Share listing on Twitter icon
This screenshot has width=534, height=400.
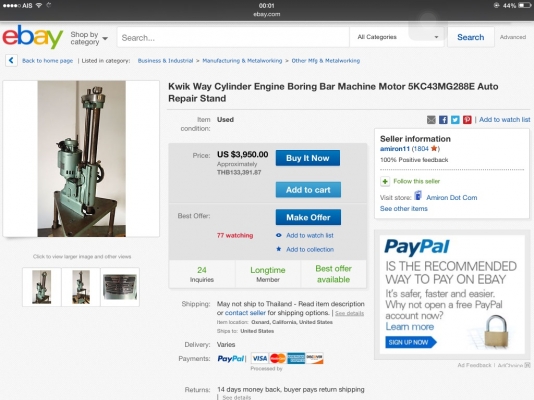pos(455,120)
